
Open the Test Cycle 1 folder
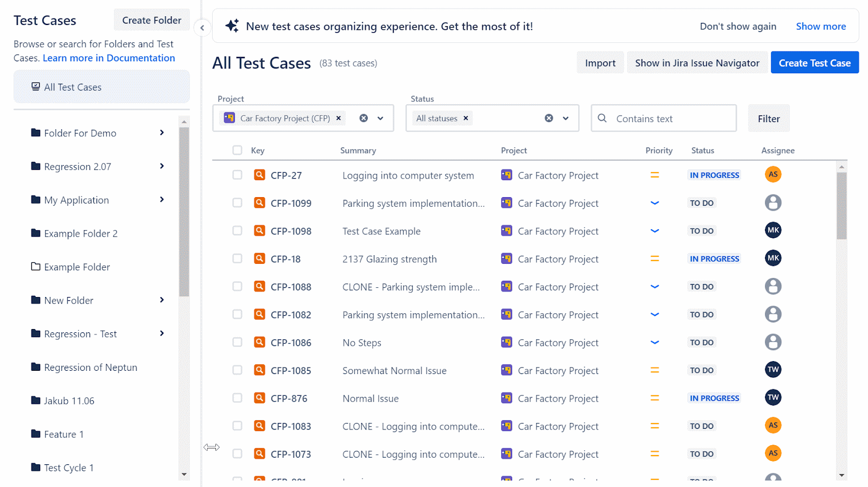(x=68, y=467)
